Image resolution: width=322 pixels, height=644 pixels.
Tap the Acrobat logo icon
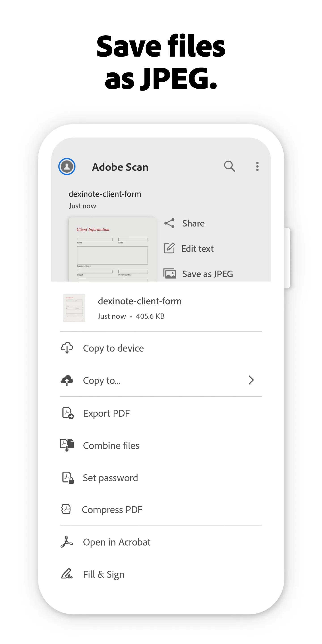tap(67, 542)
